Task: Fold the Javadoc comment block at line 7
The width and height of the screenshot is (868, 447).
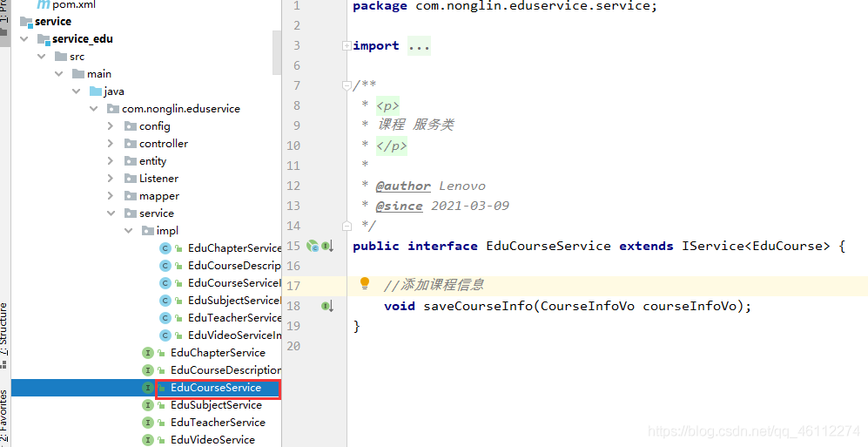Action: pos(347,86)
